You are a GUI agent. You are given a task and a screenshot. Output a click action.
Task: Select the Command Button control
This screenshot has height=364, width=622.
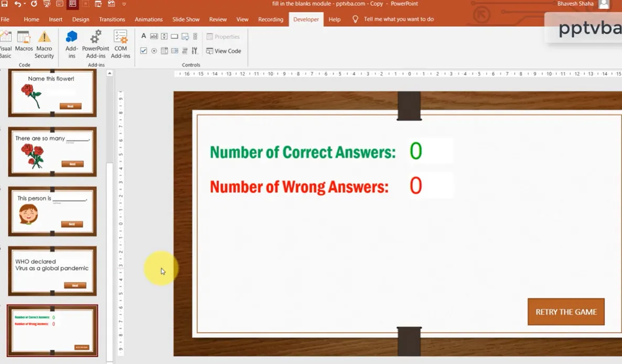[175, 36]
